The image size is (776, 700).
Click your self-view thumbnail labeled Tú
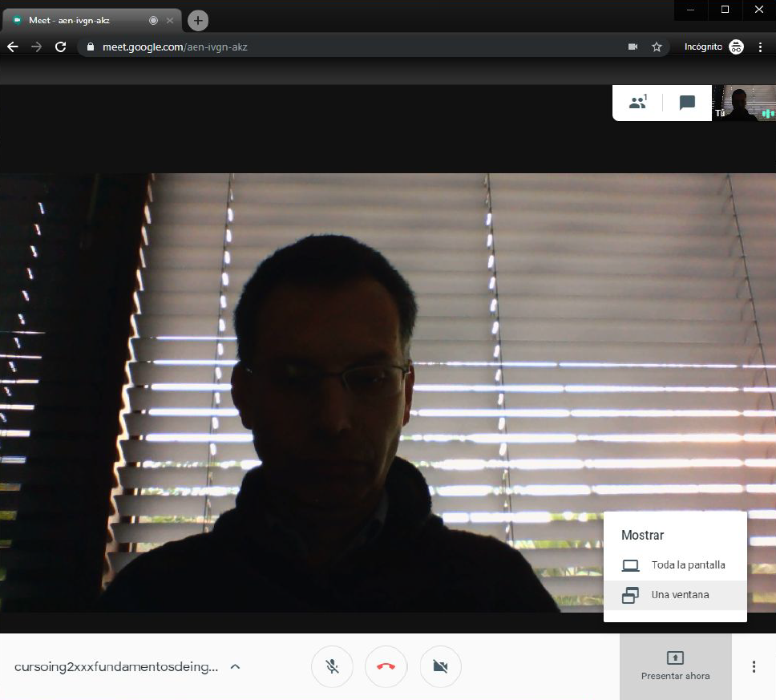(x=744, y=103)
